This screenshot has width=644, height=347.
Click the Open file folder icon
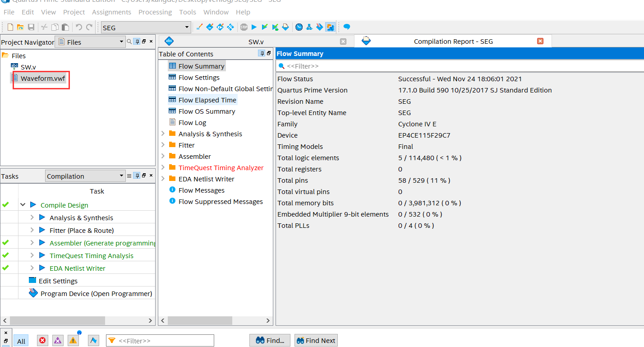[20, 28]
